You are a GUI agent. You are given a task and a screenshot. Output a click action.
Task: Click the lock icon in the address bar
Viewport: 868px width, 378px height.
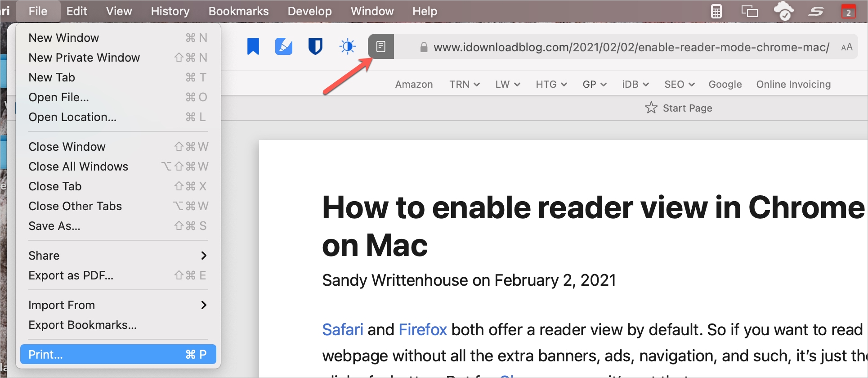coord(424,47)
